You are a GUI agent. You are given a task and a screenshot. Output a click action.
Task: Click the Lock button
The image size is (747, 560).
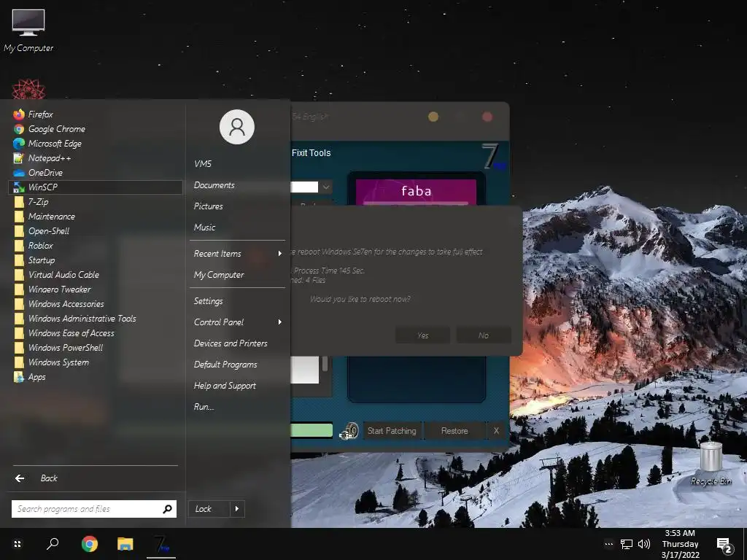click(209, 509)
